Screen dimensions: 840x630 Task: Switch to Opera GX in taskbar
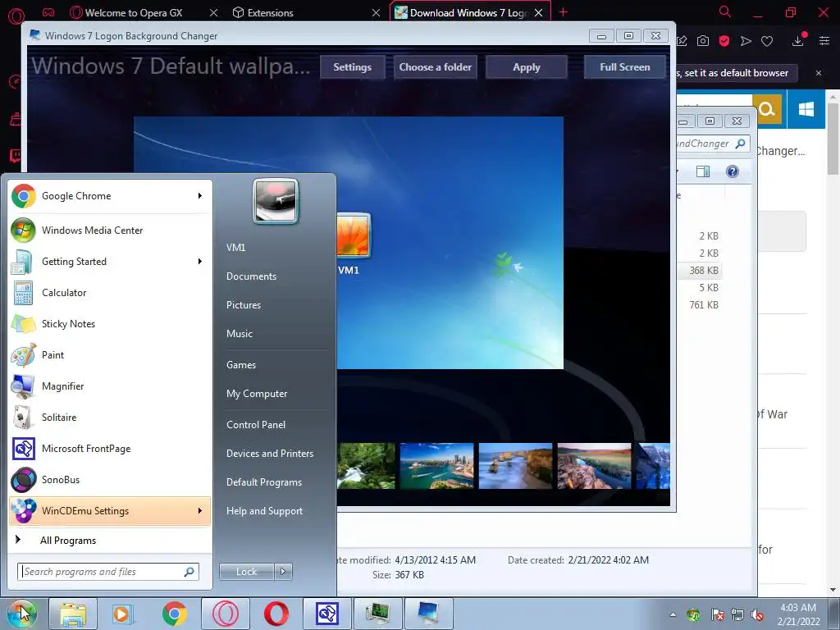(226, 614)
